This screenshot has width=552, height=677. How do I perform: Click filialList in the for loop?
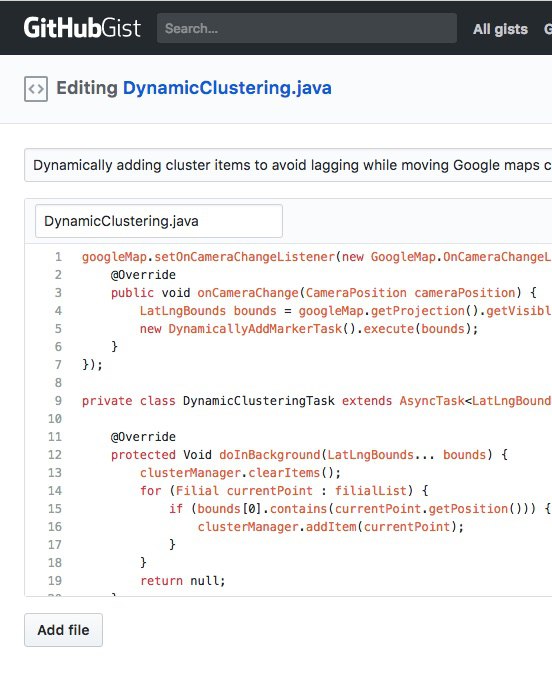[371, 490]
